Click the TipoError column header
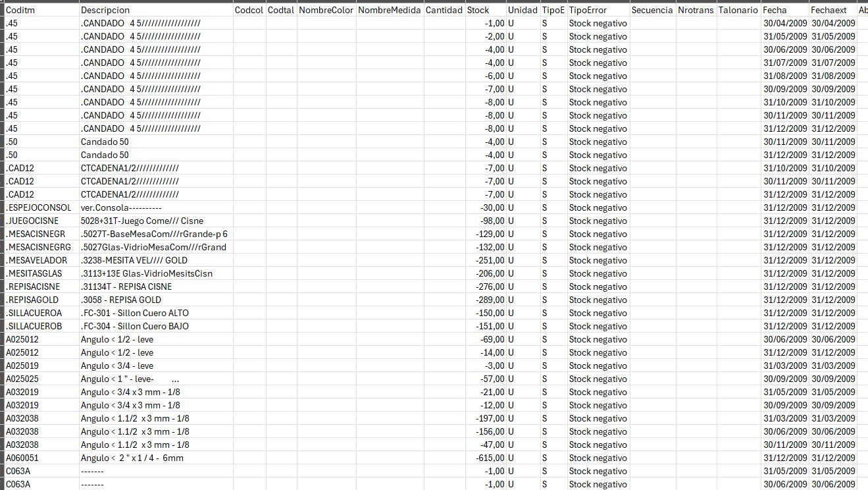Image resolution: width=868 pixels, height=490 pixels. [598, 10]
